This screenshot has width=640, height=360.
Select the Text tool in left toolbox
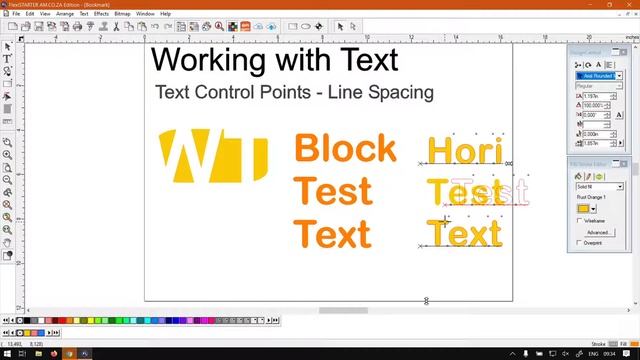click(7, 59)
